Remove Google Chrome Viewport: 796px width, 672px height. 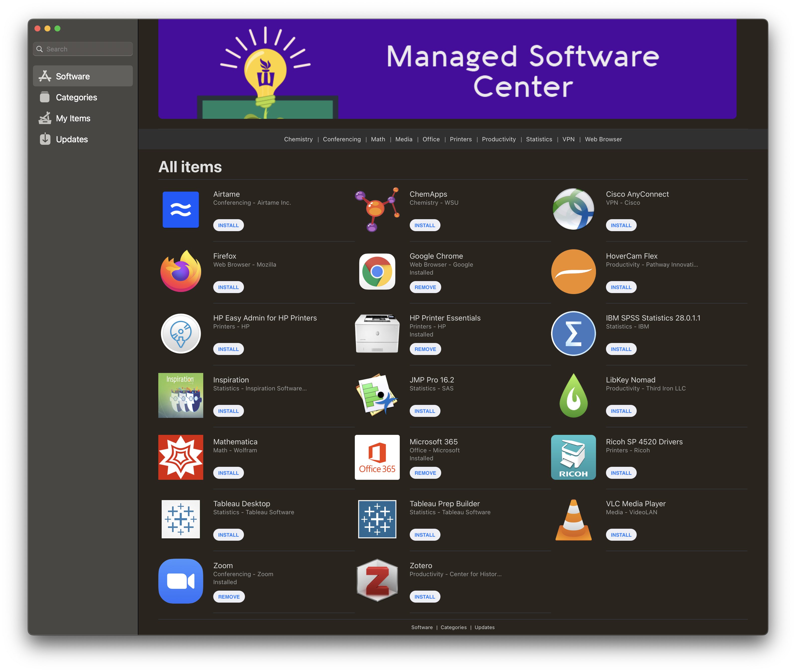(425, 287)
